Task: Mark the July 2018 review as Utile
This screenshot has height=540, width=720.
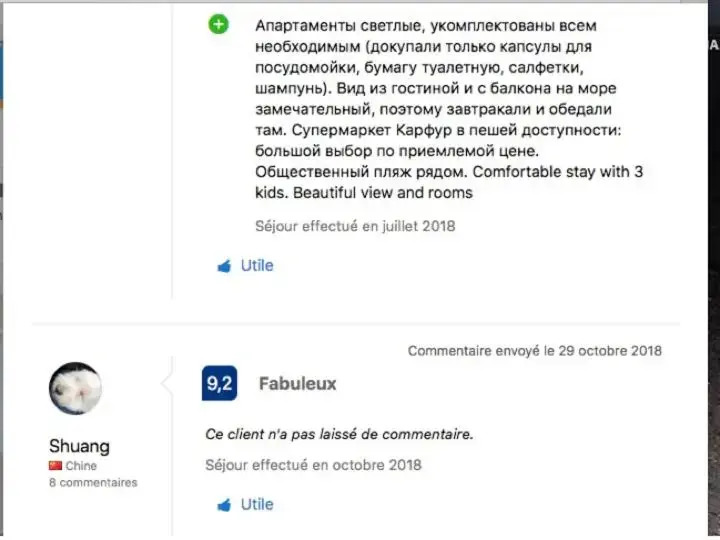Action: click(256, 266)
